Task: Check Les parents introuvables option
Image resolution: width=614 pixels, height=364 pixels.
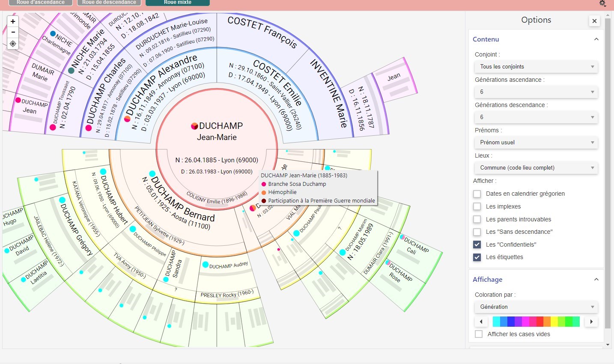Action: tap(477, 219)
